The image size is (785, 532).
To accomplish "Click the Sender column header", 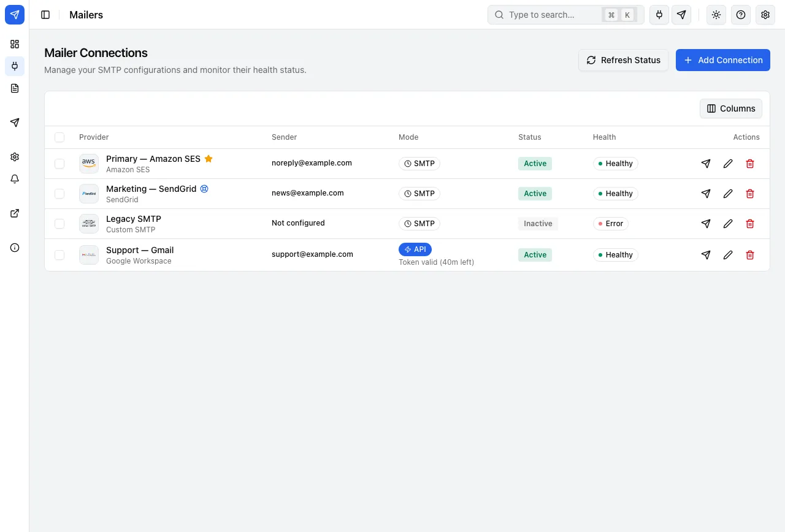I will pos(284,137).
